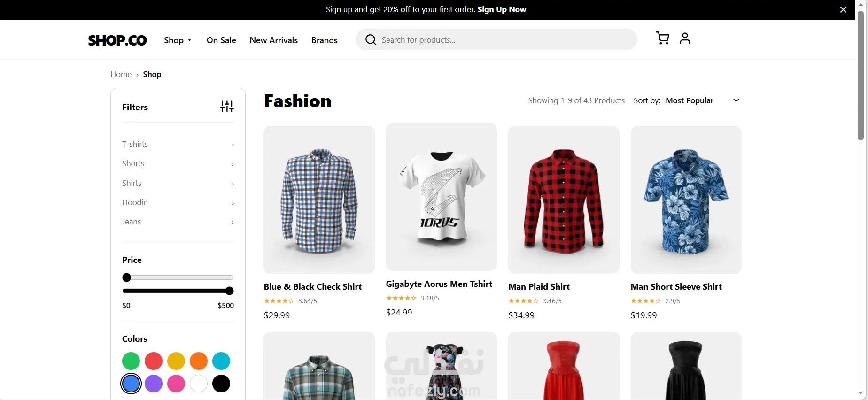Click the minimum price slider handle
Image resolution: width=868 pixels, height=400 pixels.
[126, 277]
